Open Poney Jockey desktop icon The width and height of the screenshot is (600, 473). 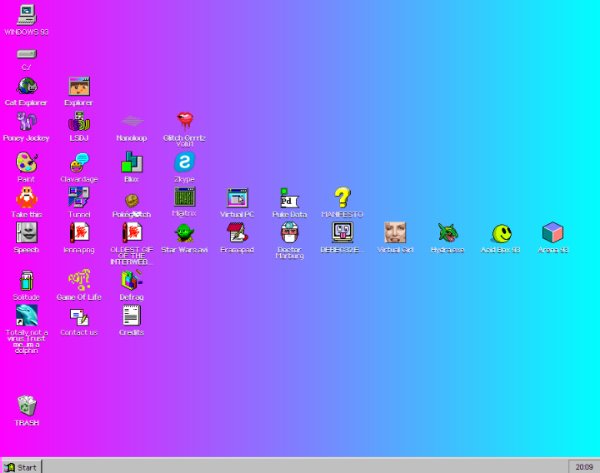(x=26, y=122)
